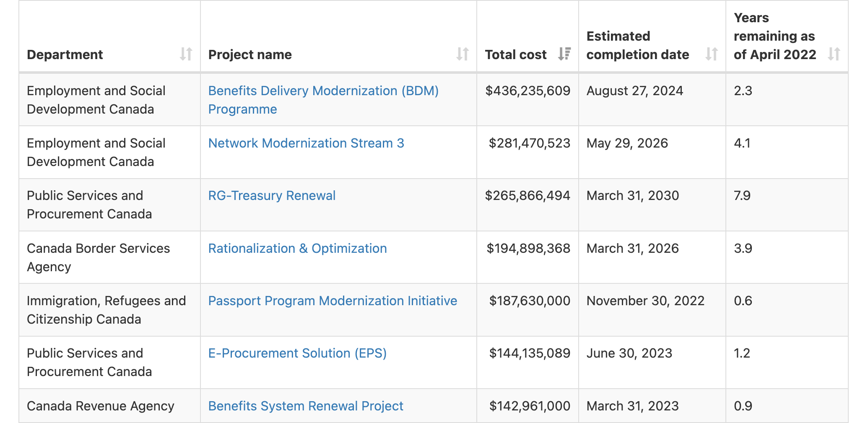Open E-Procurement Solution (EPS) link
The height and width of the screenshot is (423, 868).
297,353
